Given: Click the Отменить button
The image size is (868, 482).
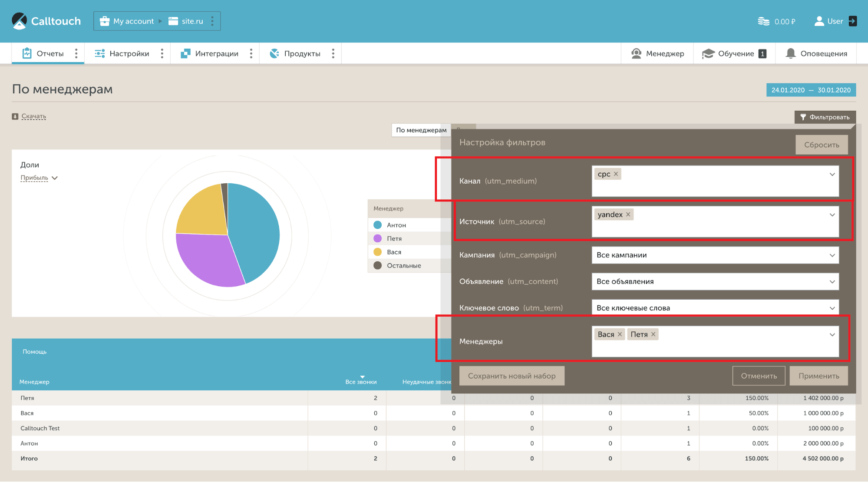Looking at the screenshot, I should pos(759,376).
